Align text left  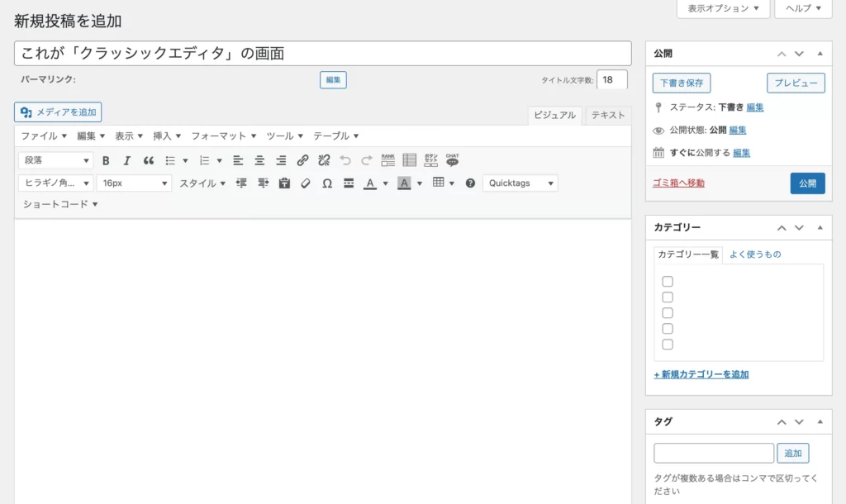238,160
